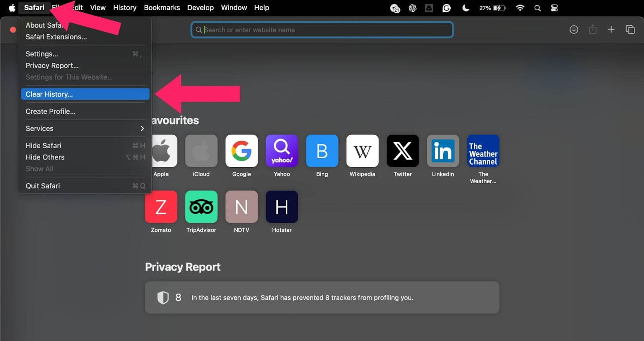The image size is (644, 341).
Task: Click the Privacy Report shield icon
Action: [x=163, y=298]
